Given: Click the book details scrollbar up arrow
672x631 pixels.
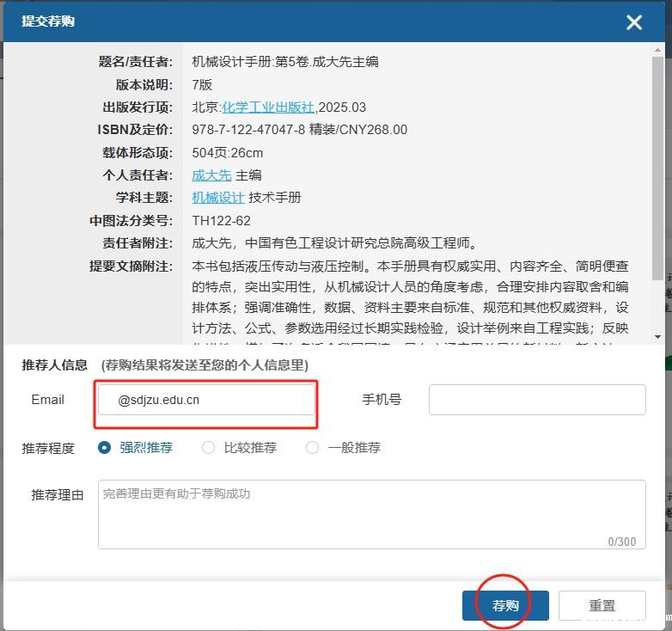Looking at the screenshot, I should point(658,52).
